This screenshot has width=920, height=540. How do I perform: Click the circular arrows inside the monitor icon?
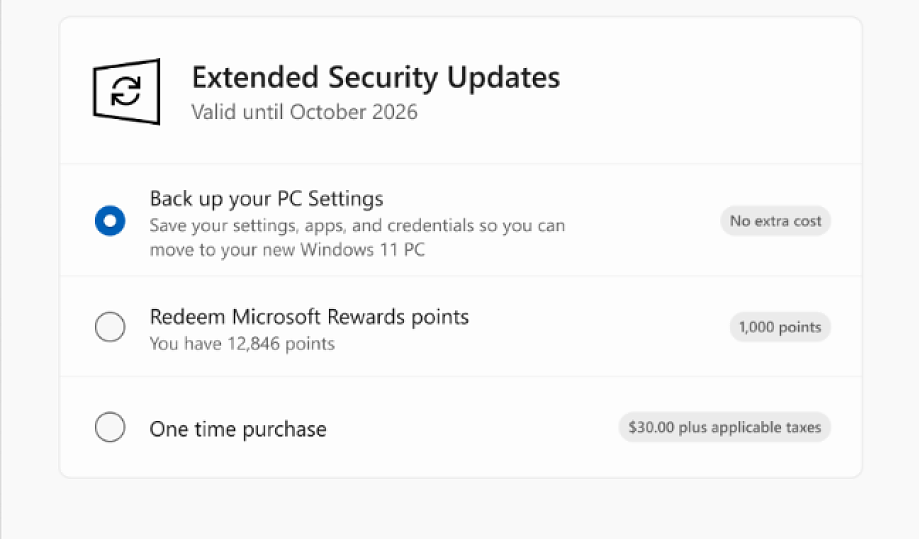coord(126,91)
